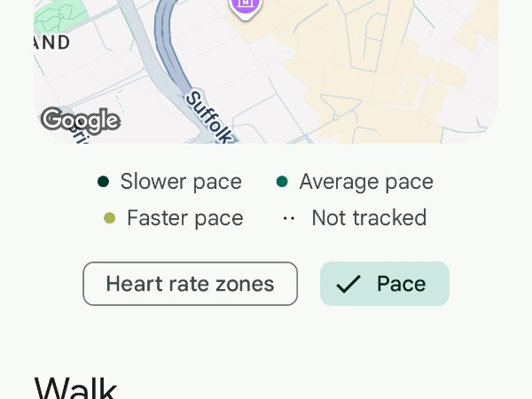This screenshot has height=399, width=532.
Task: Click the Google logo on the map
Action: (80, 120)
